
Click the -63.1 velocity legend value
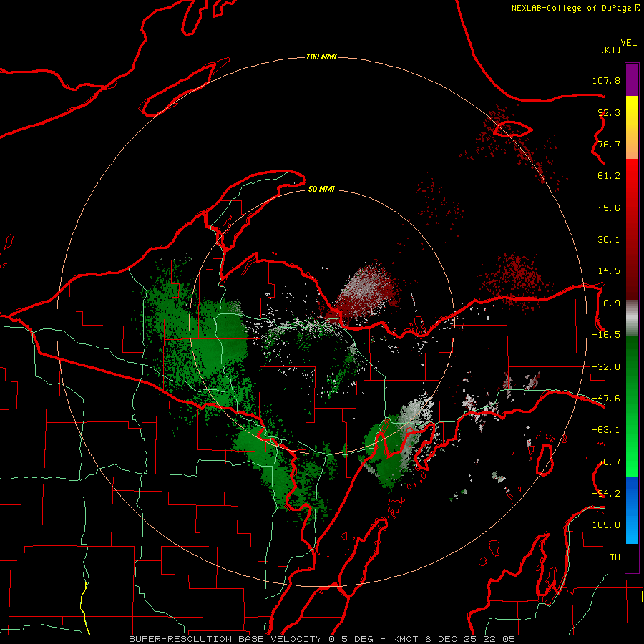coord(606,430)
